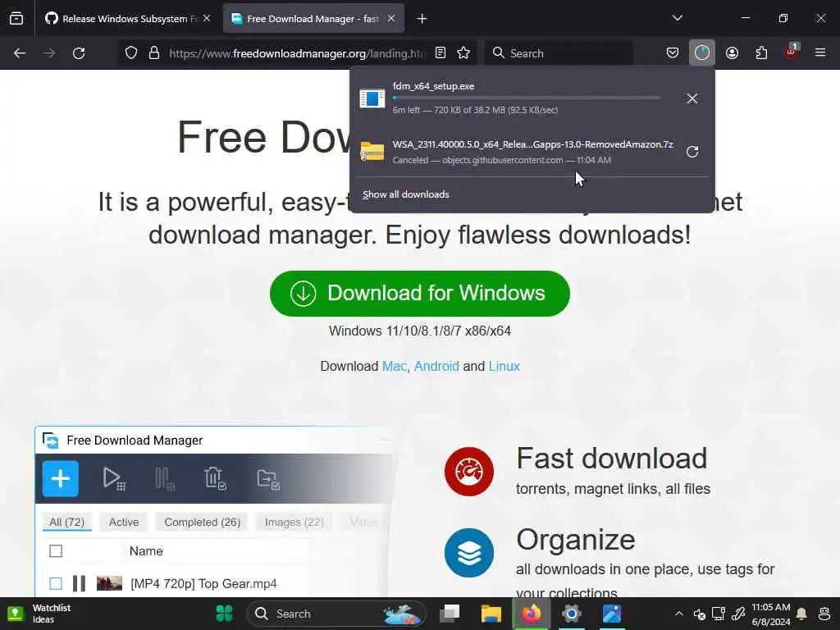Image resolution: width=840 pixels, height=630 pixels.
Task: Toggle reader view for this page
Action: pyautogui.click(x=441, y=52)
